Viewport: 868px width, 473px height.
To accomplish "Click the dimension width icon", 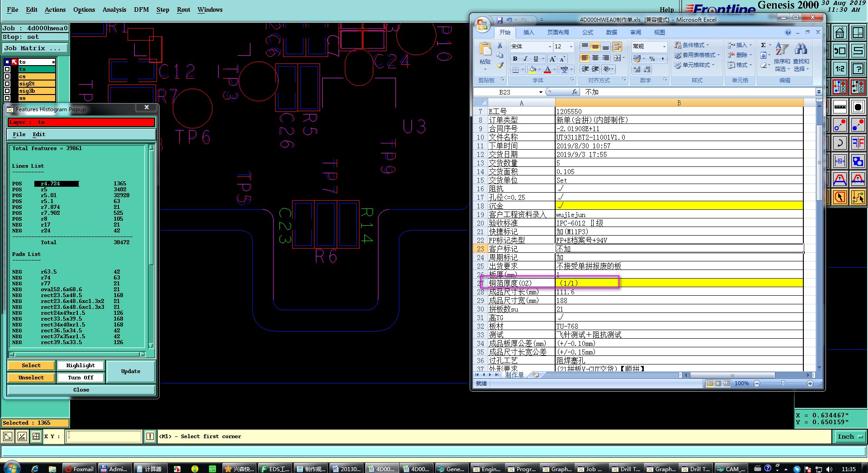I will coord(840,161).
